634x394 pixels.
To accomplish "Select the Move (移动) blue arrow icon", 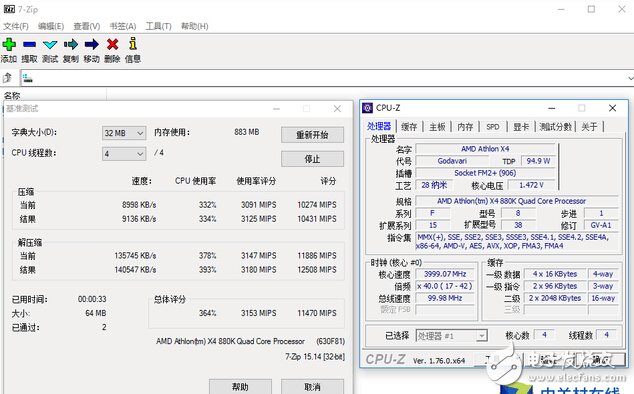I will 91,44.
